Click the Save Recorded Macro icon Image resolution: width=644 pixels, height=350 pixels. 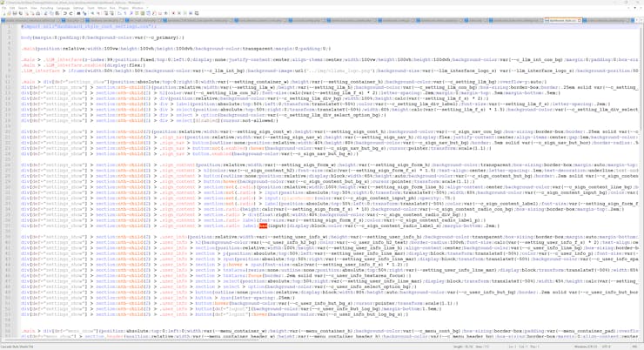[197, 13]
